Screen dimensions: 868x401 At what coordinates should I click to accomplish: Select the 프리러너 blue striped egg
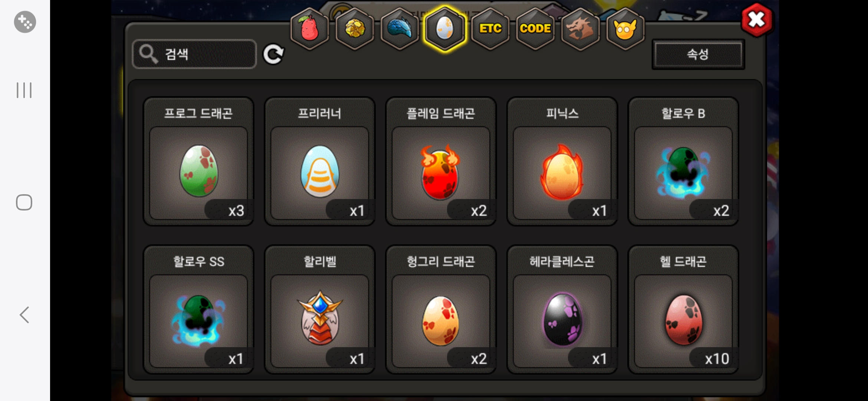click(x=320, y=162)
